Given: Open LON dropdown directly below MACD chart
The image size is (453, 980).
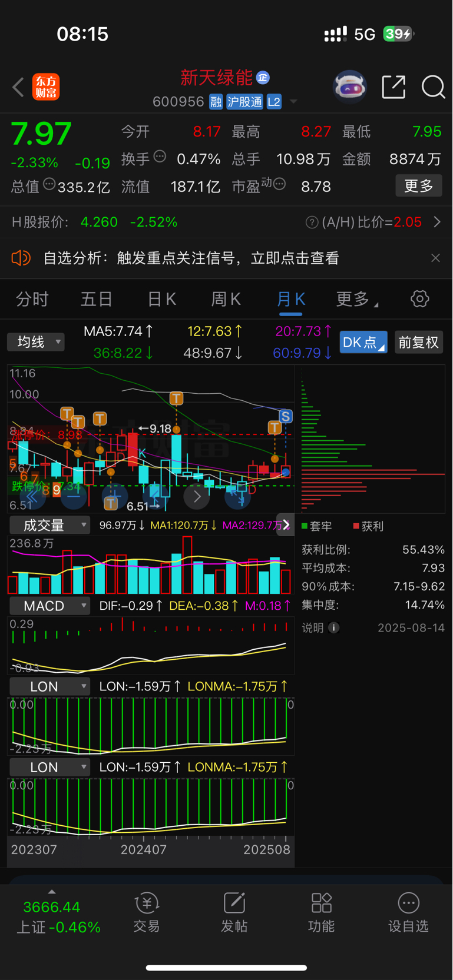Looking at the screenshot, I should click(x=49, y=686).
